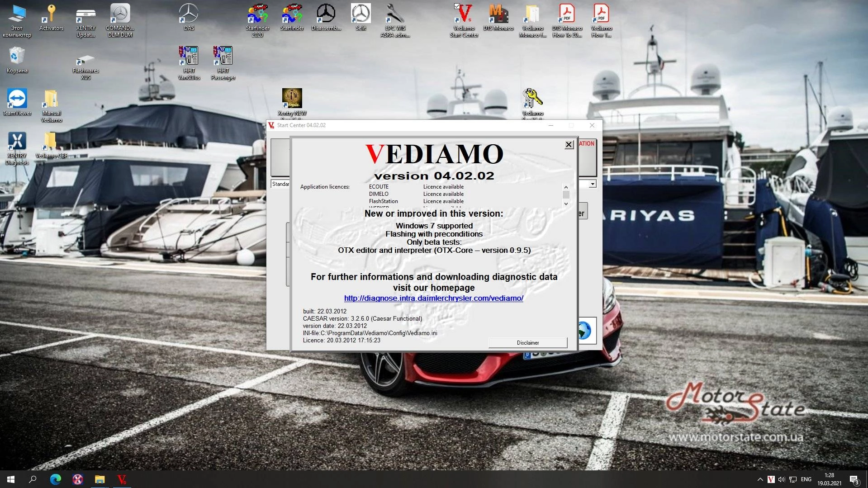Open the XENTRY Update desktop shortcut
Screen dimensions: 868x488
(85, 20)
